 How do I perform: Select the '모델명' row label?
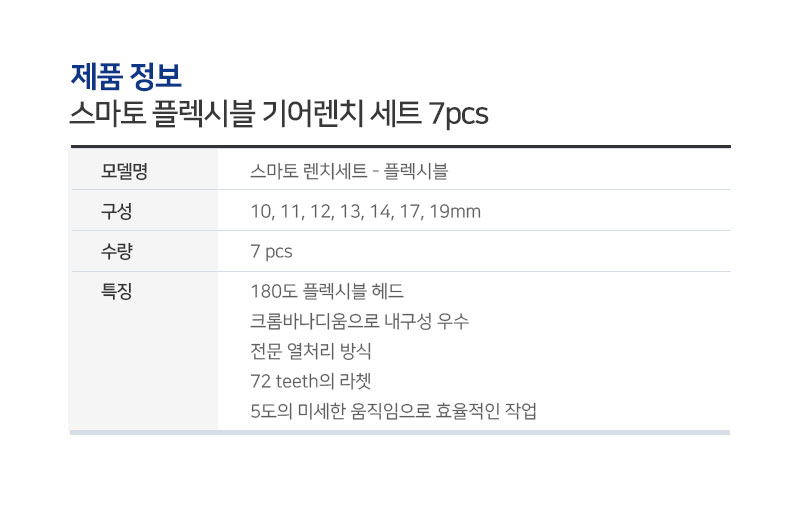click(124, 171)
